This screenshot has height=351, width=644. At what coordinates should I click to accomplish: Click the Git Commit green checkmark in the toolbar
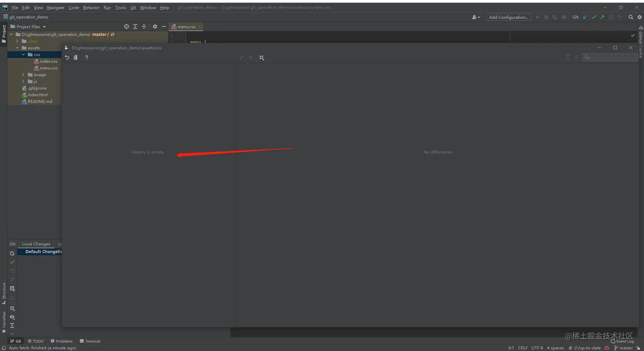tap(594, 17)
